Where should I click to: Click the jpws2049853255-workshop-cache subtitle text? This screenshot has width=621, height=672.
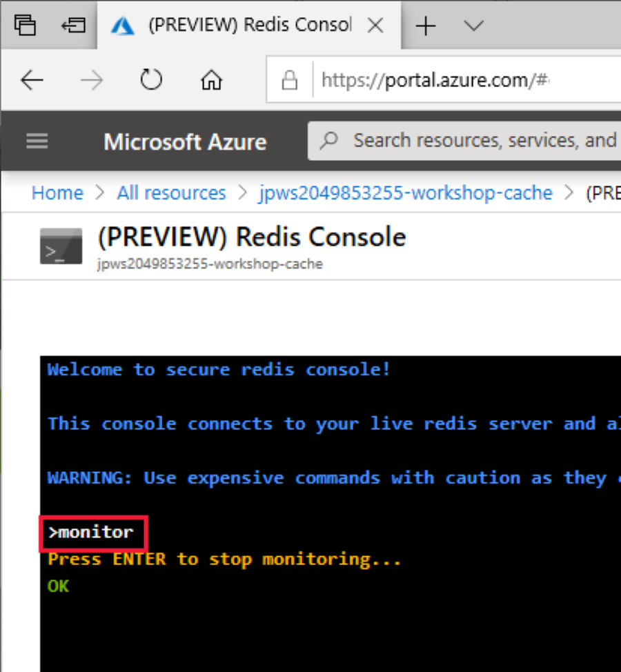click(210, 264)
